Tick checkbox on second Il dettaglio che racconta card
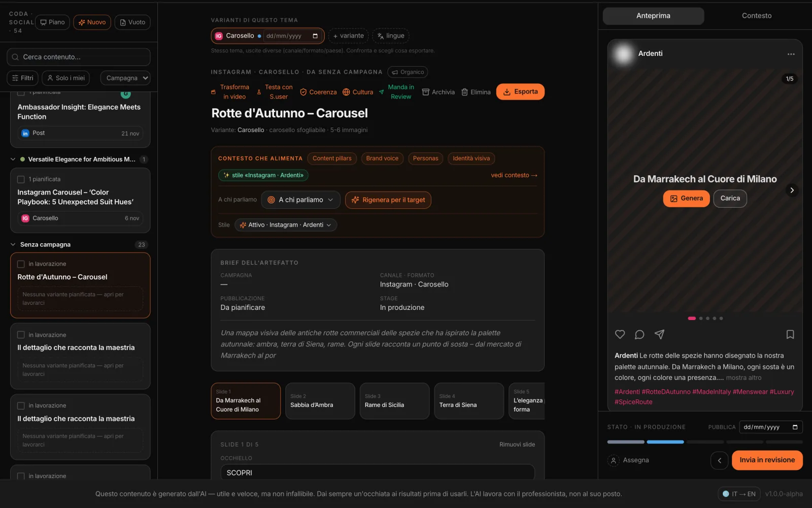The width and height of the screenshot is (812, 508). tap(21, 406)
